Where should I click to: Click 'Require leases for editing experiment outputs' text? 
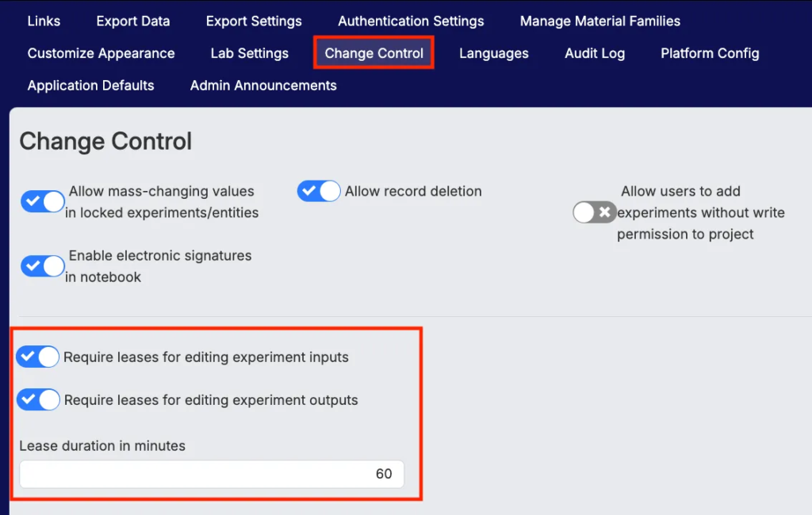(211, 400)
